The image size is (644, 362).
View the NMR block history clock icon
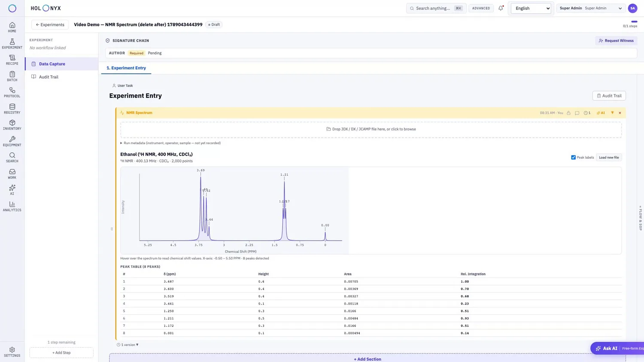click(587, 113)
